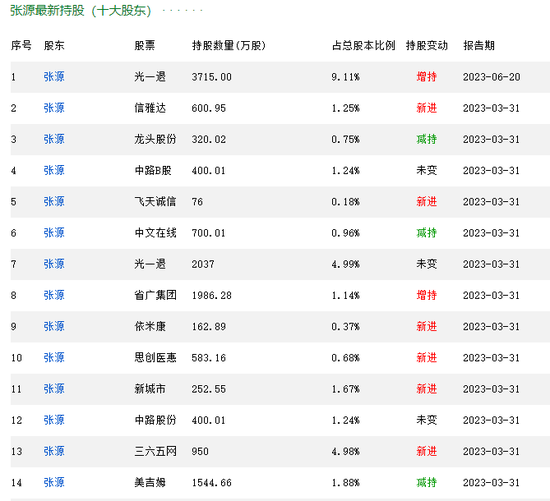Open the 张源 link in row 11
550x501 pixels.
point(54,389)
